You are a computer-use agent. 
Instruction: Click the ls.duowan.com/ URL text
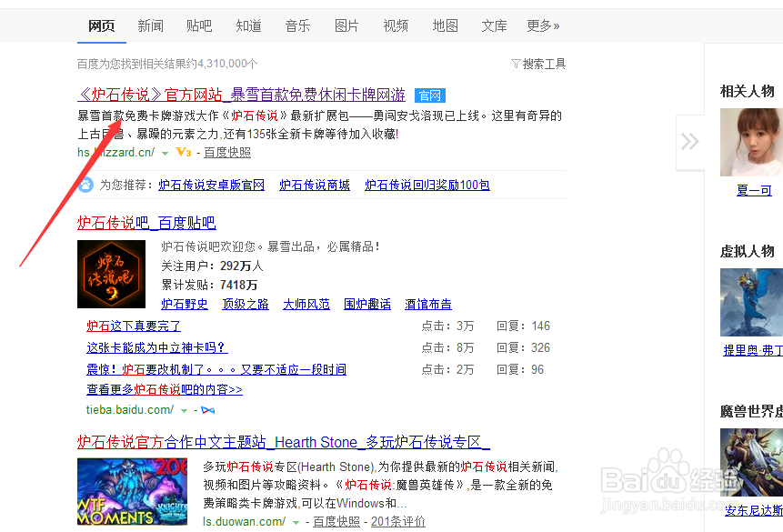[245, 521]
